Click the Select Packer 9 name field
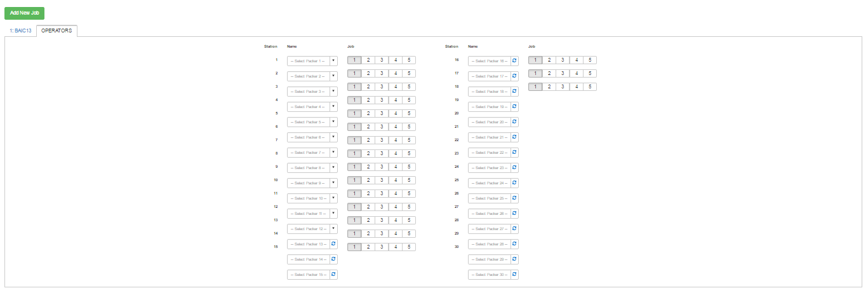Screen dimensions: 868x302 308,183
